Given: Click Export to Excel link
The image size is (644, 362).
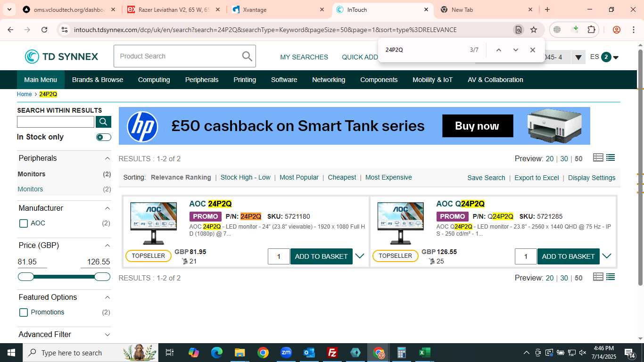Looking at the screenshot, I should click(537, 178).
